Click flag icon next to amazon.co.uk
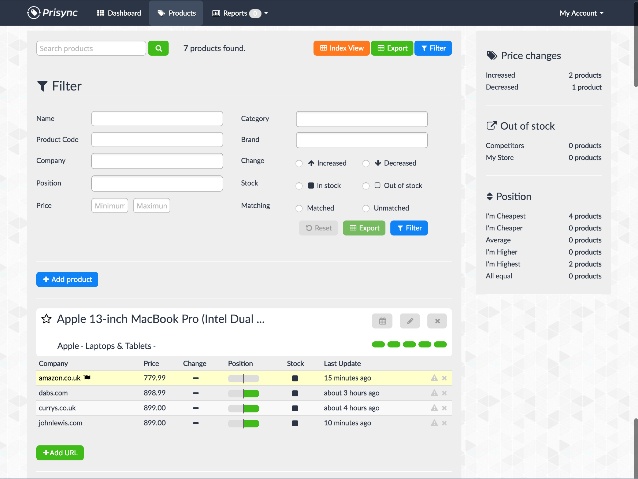The image size is (638, 479). (87, 378)
